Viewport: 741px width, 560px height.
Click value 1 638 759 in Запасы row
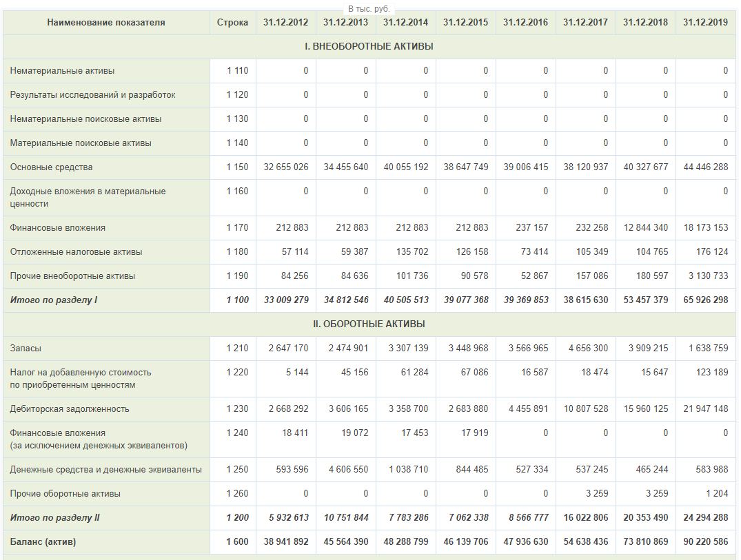point(709,349)
